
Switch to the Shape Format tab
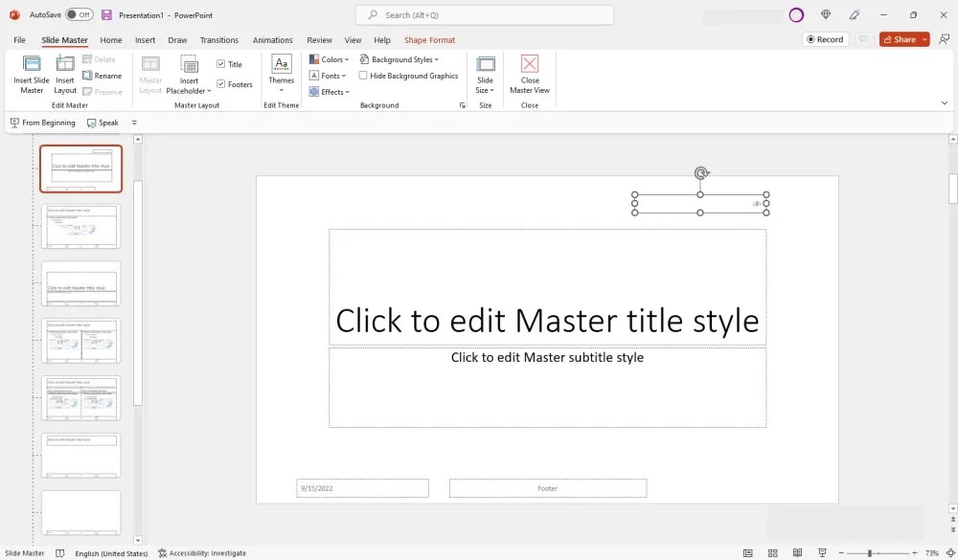[x=429, y=39]
